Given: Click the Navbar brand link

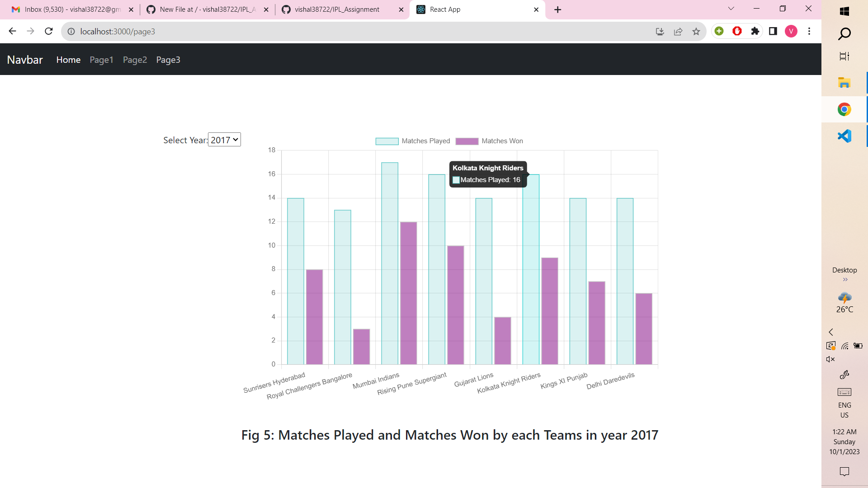Looking at the screenshot, I should [25, 60].
